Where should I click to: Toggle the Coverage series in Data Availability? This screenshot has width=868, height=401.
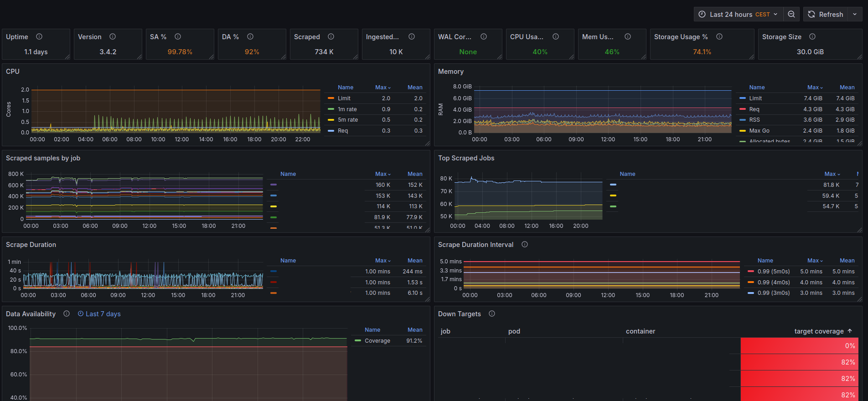click(377, 341)
